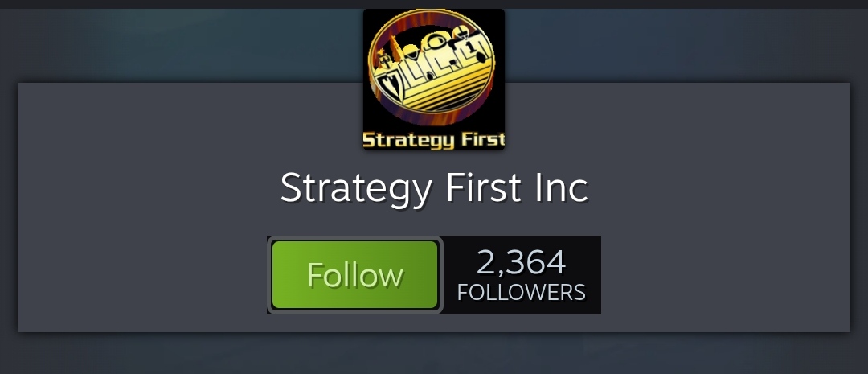Click the black followers counter box
The image size is (868, 374).
(522, 275)
